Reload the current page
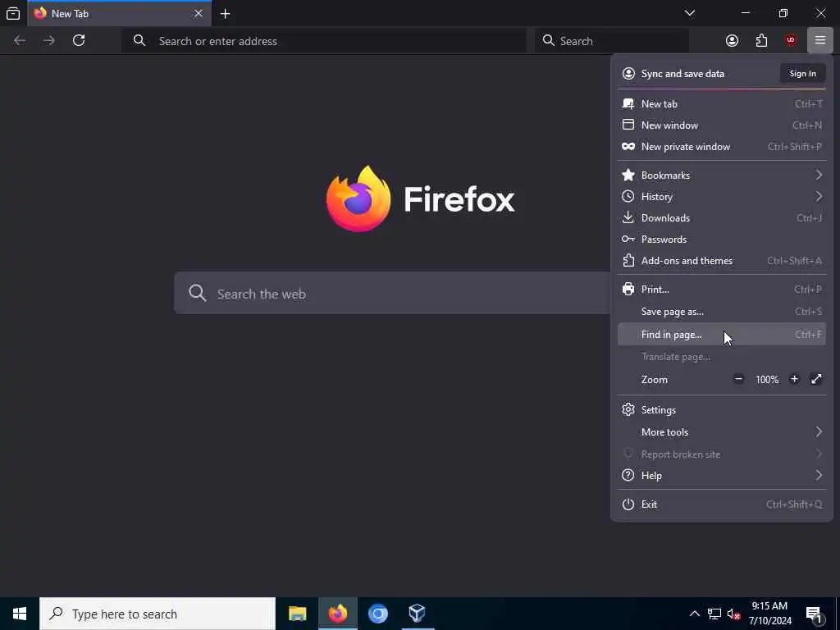Image resolution: width=840 pixels, height=630 pixels. [x=79, y=41]
